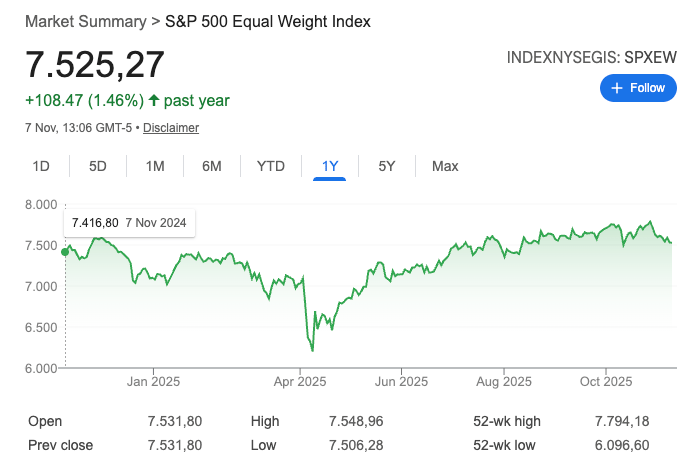This screenshot has width=696, height=463.
Task: Switch to the 1M range tab
Action: coord(155,166)
